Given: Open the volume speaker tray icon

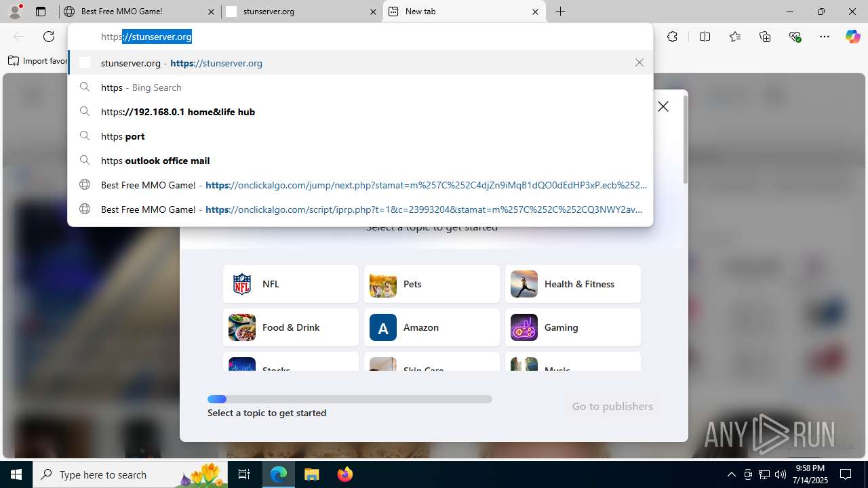Looking at the screenshot, I should click(780, 474).
